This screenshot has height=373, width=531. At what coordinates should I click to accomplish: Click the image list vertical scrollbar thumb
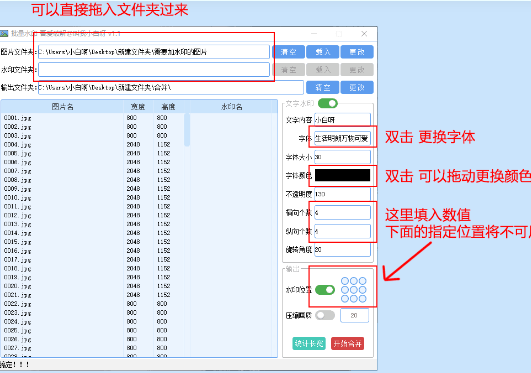[187, 130]
